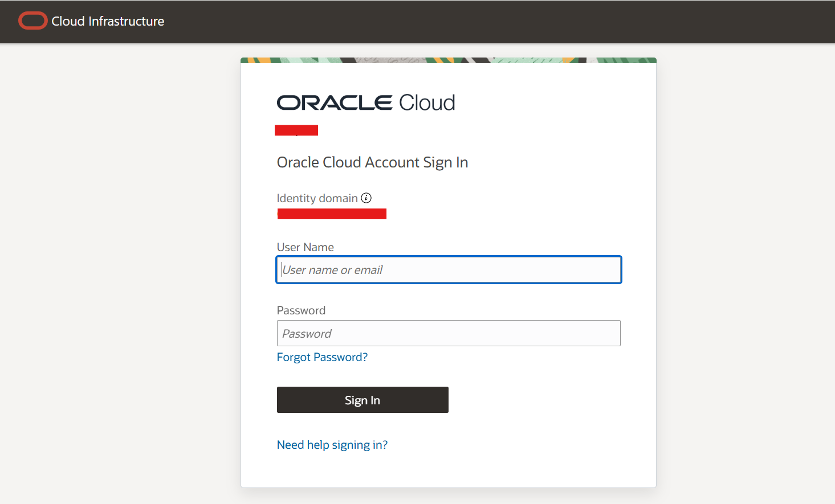Click the info icon to learn about identity domains

click(x=366, y=198)
